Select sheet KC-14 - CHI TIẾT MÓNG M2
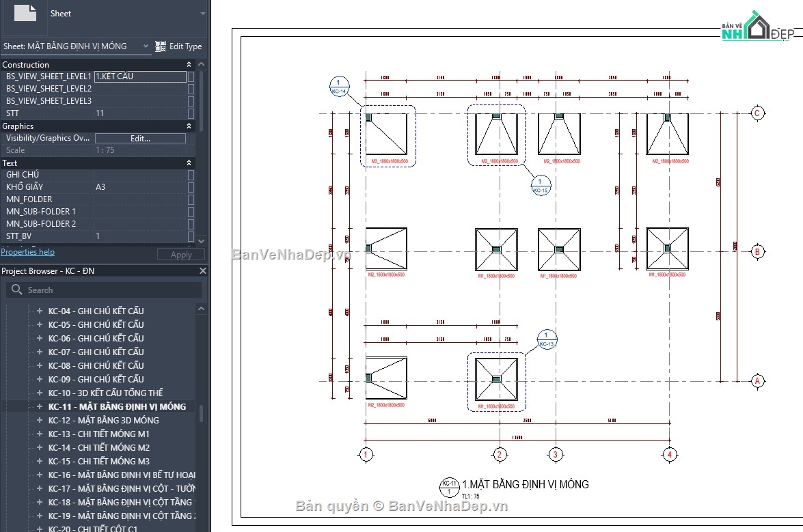This screenshot has width=803, height=532. click(99, 447)
